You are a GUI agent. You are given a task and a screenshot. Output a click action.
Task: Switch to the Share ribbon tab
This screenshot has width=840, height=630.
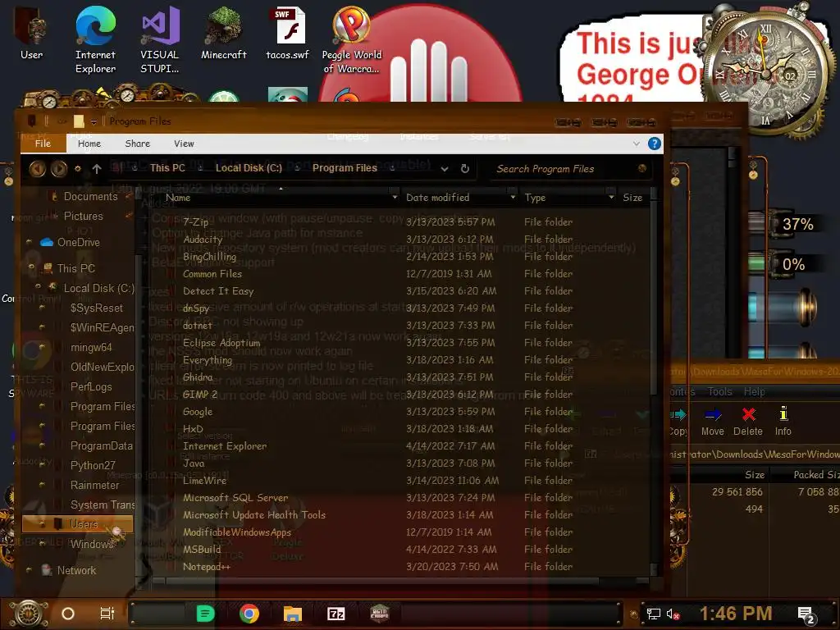[137, 144]
